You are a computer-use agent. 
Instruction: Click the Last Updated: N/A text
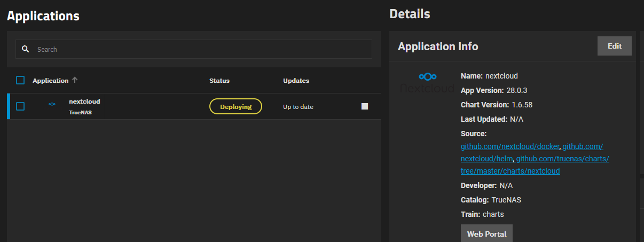[492, 119]
